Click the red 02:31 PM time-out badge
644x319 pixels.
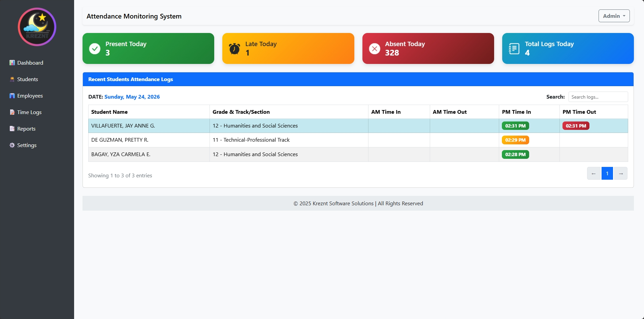coord(576,126)
